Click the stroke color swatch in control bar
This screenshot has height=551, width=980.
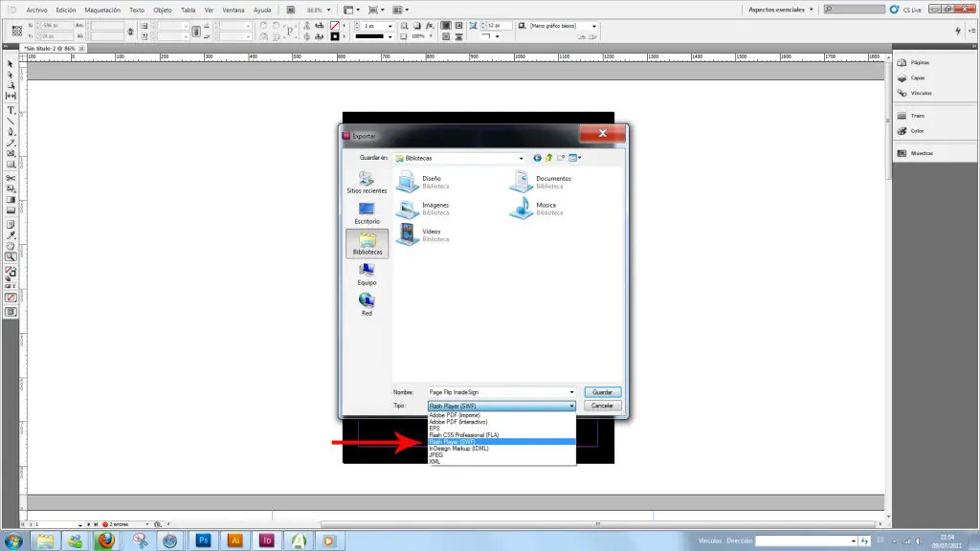[x=335, y=37]
